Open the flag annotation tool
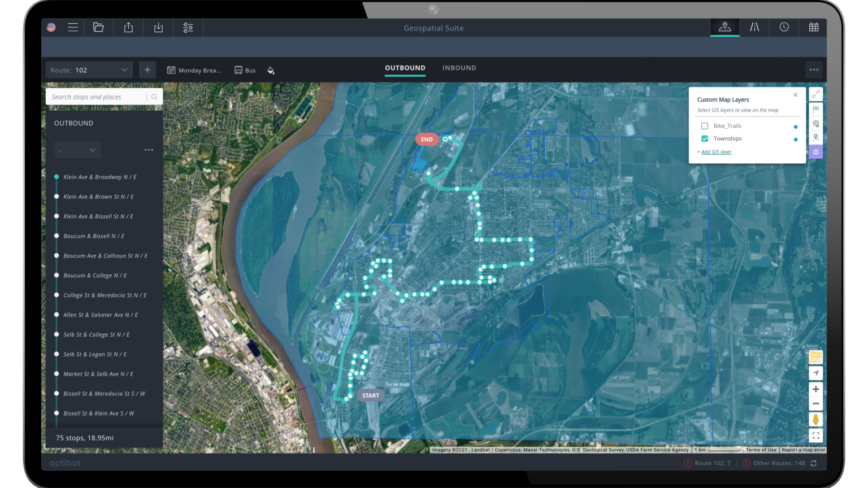 click(815, 109)
